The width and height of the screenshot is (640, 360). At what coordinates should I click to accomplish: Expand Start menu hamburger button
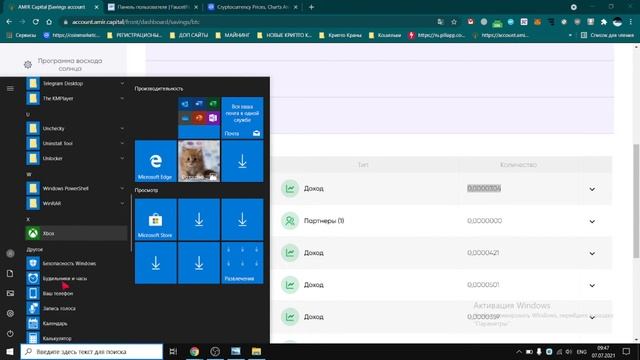(10, 89)
